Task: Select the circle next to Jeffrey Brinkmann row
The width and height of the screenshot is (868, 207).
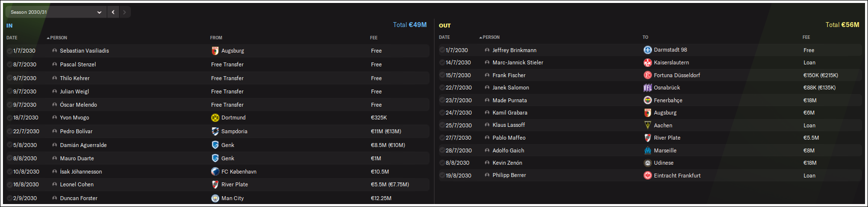Action: pos(442,50)
